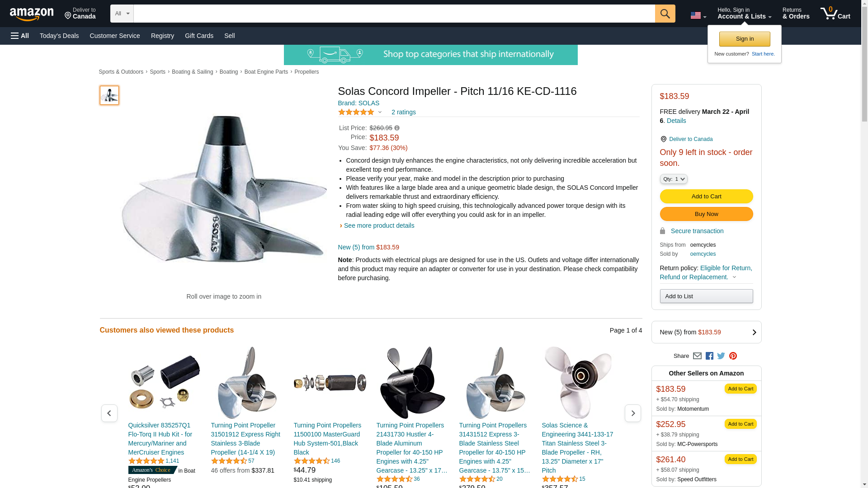Select the impeller product thumbnail image

pyautogui.click(x=109, y=95)
